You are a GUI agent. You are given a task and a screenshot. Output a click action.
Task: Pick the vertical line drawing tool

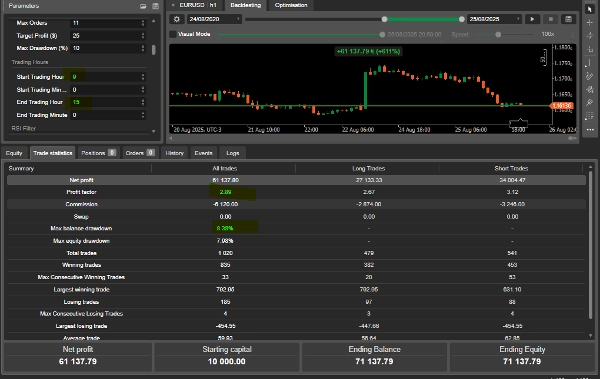pyautogui.click(x=590, y=63)
